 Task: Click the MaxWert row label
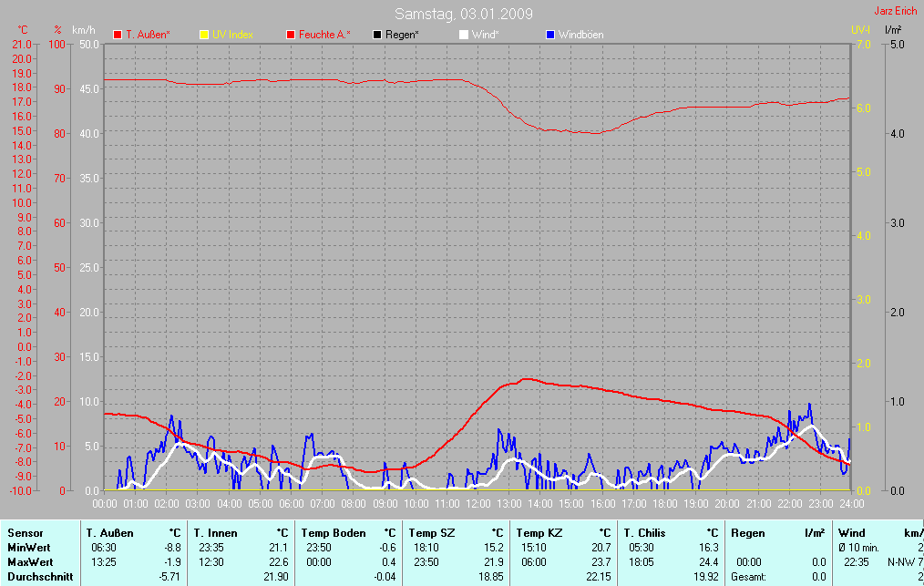[28, 562]
